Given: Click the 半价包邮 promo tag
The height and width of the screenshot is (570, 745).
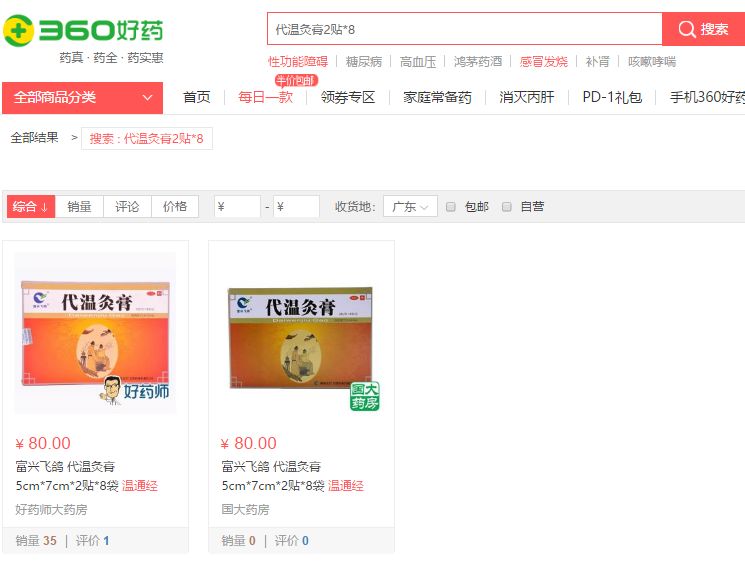Looking at the screenshot, I should [296, 80].
